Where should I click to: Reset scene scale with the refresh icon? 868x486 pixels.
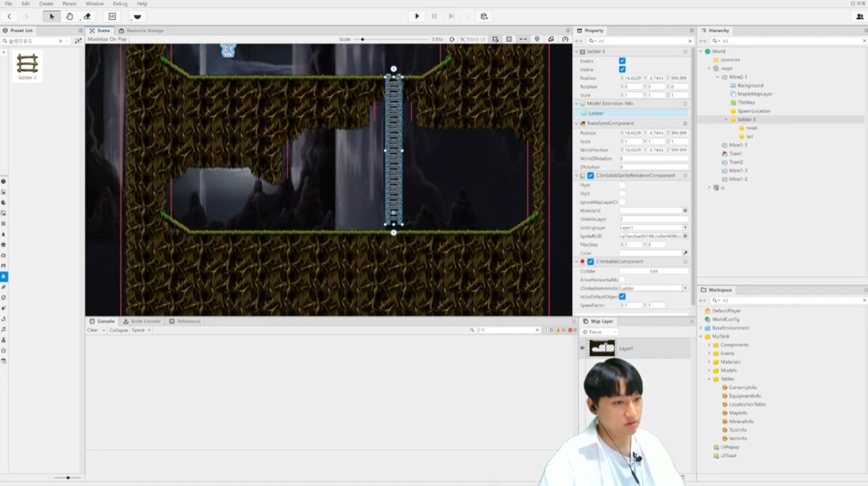pyautogui.click(x=452, y=39)
